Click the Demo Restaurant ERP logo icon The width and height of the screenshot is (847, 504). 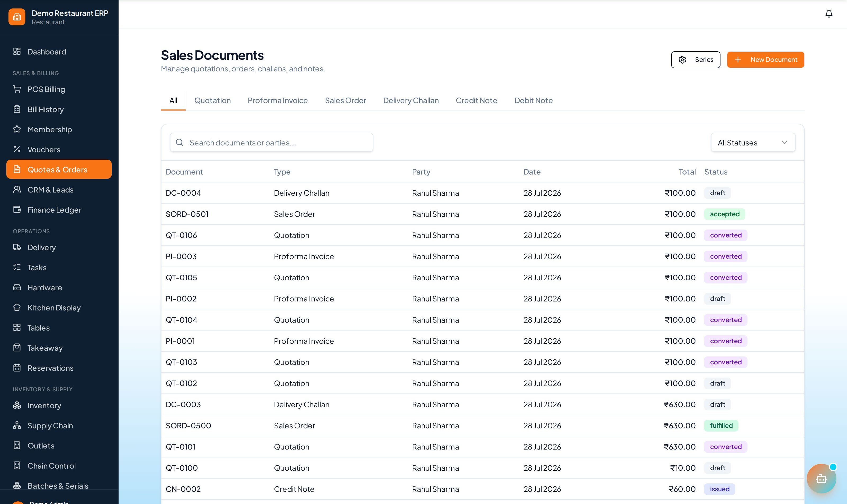click(17, 17)
